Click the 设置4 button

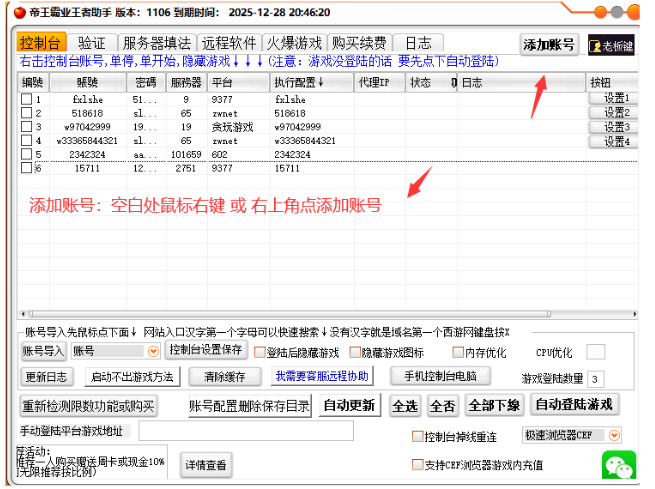coord(614,142)
